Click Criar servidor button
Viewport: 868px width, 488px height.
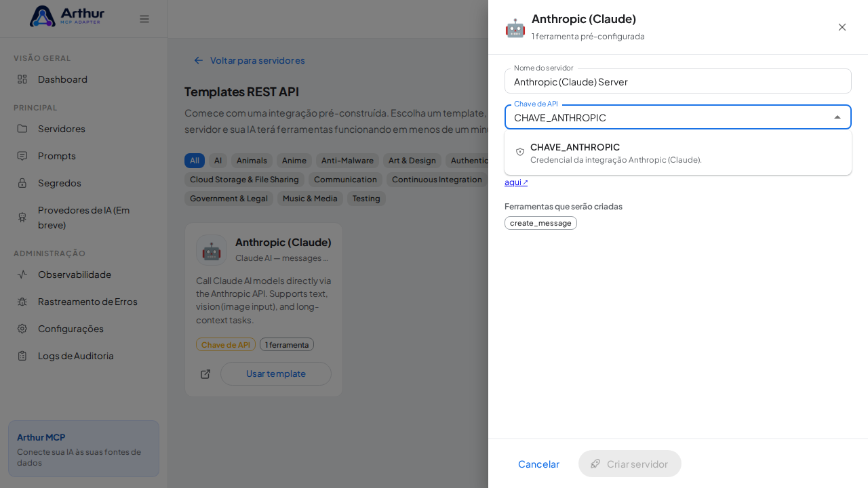pos(630,464)
